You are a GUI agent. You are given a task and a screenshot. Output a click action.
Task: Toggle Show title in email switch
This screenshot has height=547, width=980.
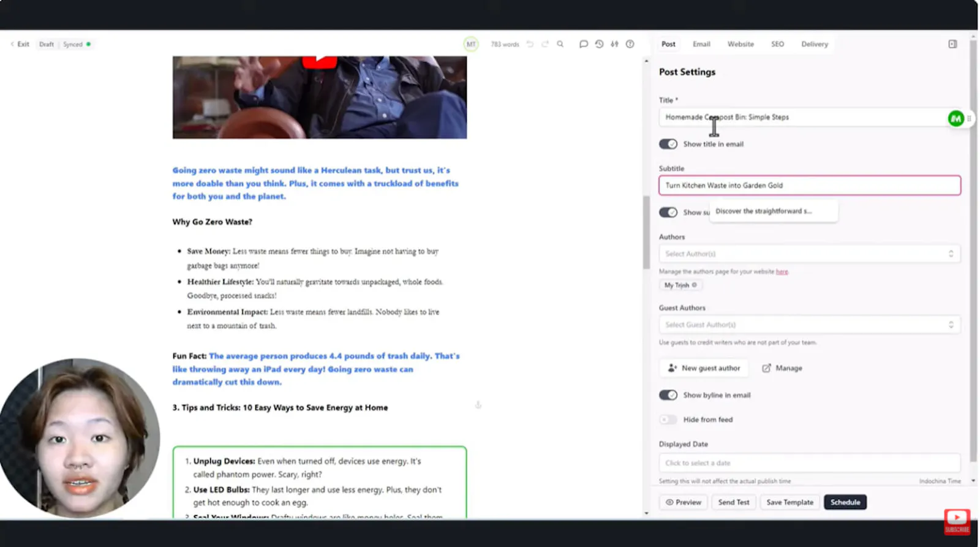click(x=668, y=144)
